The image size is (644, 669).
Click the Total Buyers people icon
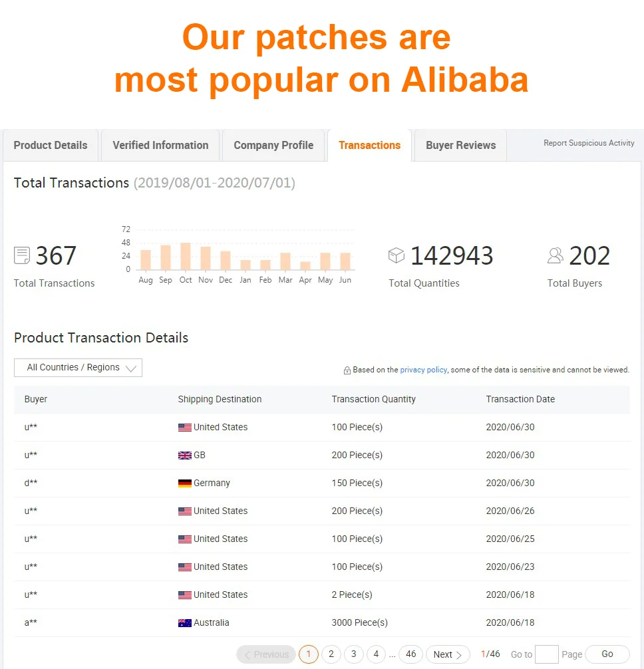tap(555, 255)
